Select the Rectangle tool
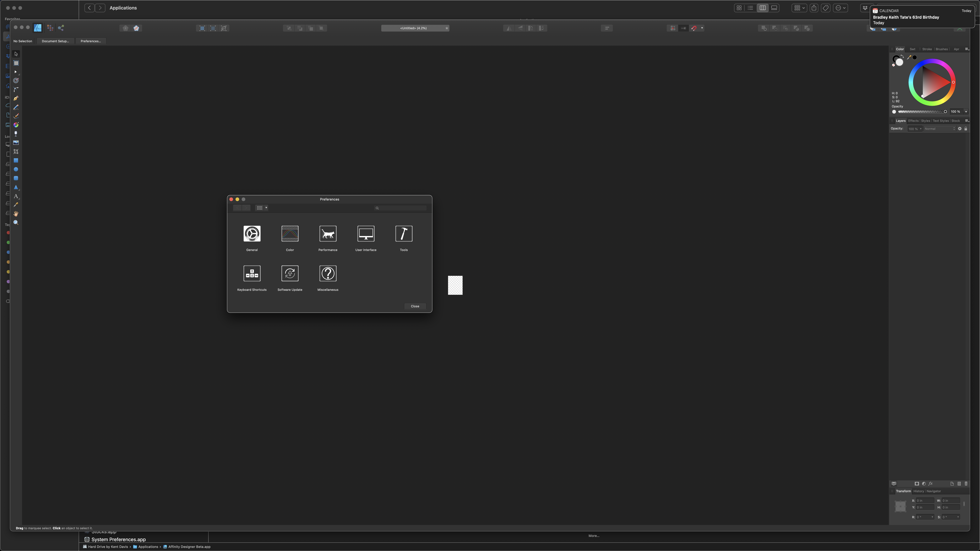The height and width of the screenshot is (551, 980). click(16, 160)
